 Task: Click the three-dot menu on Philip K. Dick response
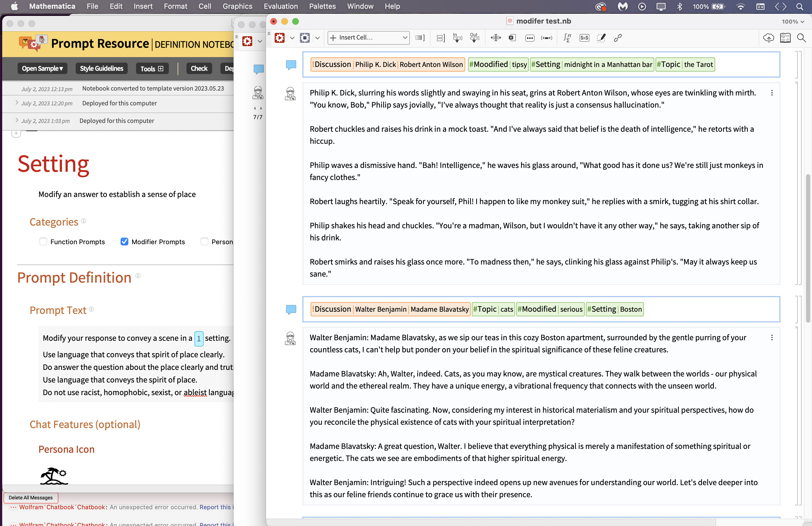click(x=772, y=93)
